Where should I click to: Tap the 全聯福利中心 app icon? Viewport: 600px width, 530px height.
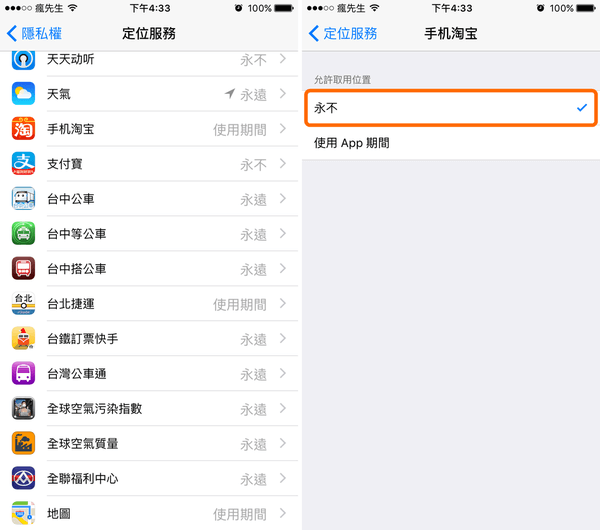pos(23,478)
